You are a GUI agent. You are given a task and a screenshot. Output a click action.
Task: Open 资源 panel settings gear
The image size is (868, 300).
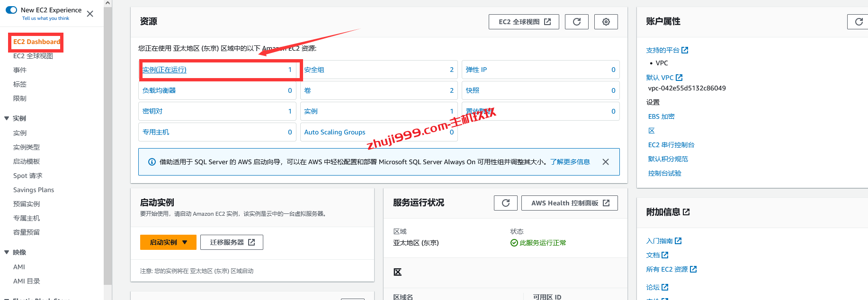point(606,22)
